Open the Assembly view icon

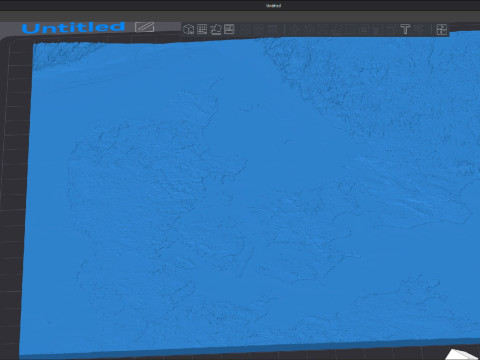(442, 29)
